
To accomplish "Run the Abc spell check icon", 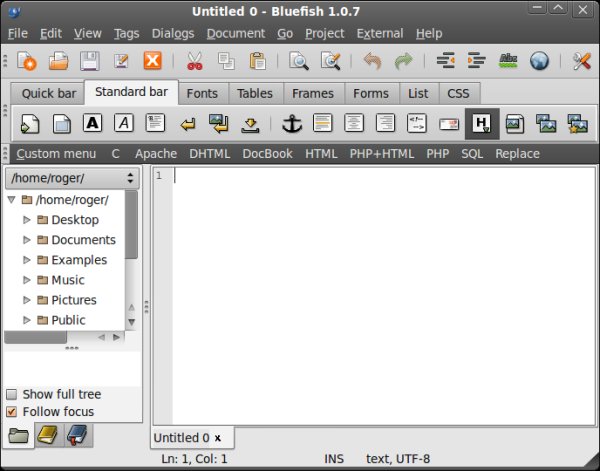I will pos(508,61).
